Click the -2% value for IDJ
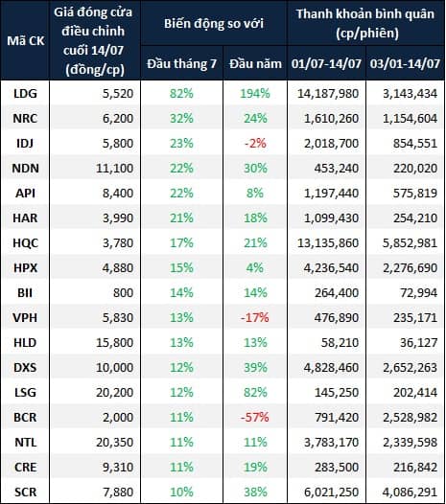The image size is (446, 504). pyautogui.click(x=255, y=144)
